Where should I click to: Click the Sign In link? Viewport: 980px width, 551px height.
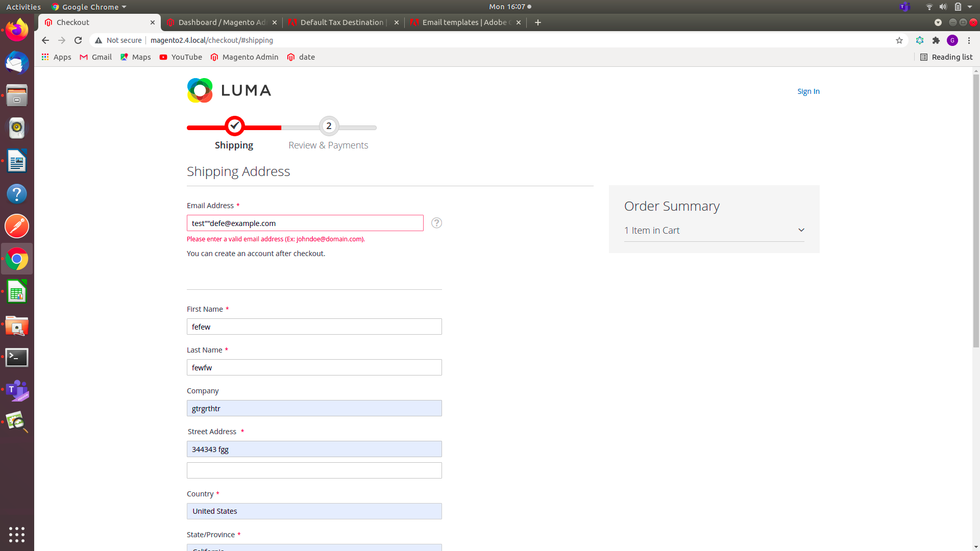(808, 91)
